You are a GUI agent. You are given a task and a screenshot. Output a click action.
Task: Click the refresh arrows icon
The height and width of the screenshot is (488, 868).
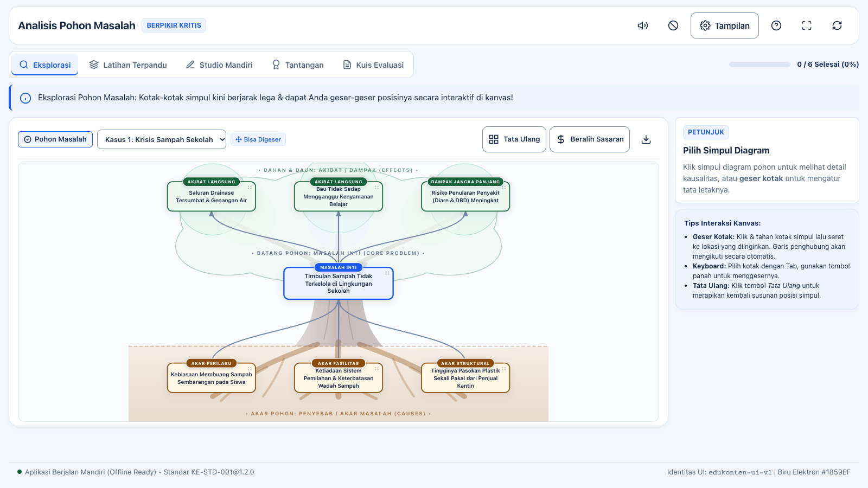(837, 25)
